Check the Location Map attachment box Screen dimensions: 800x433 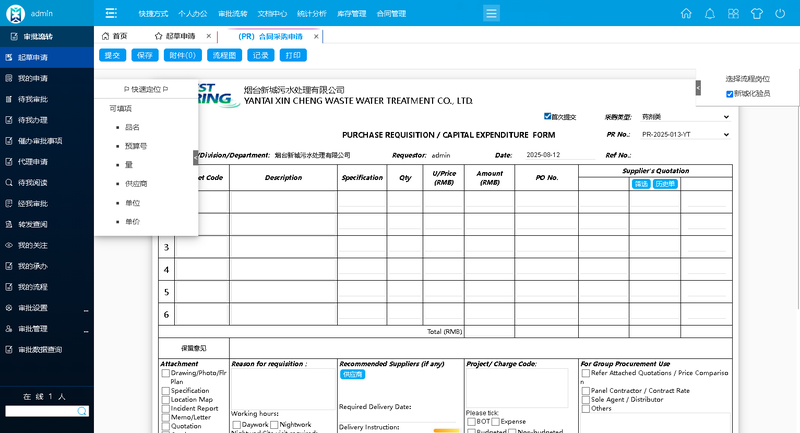click(x=166, y=400)
